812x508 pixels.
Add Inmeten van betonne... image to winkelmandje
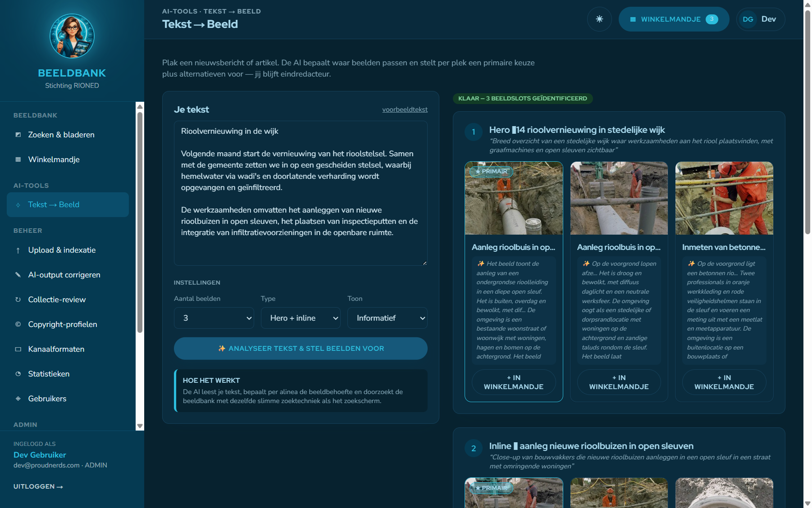[x=724, y=382]
